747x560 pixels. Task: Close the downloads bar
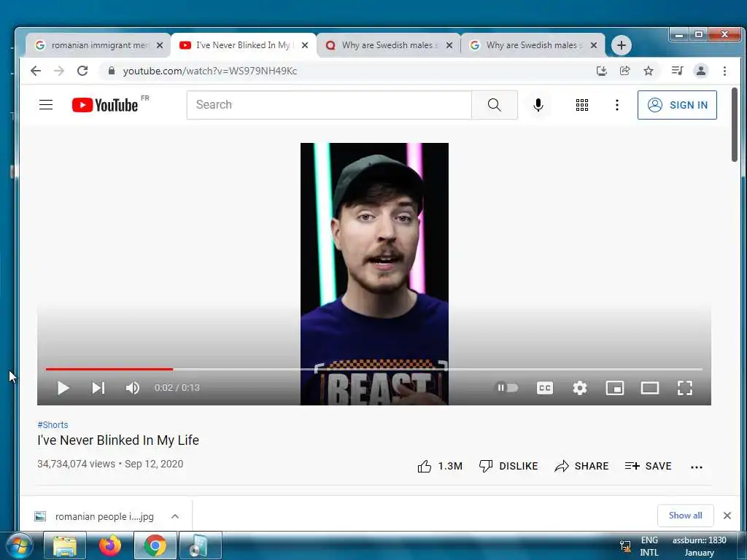[x=727, y=516]
